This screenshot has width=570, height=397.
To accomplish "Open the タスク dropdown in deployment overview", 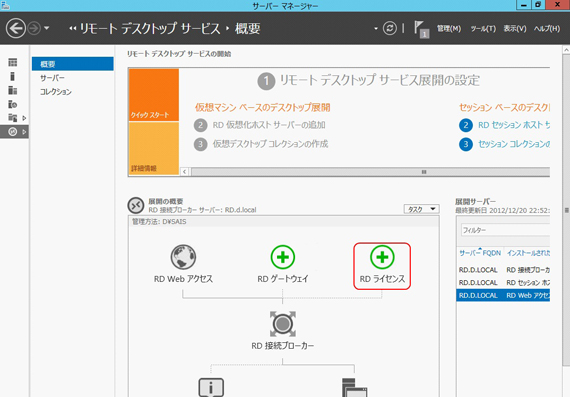I will click(x=421, y=209).
